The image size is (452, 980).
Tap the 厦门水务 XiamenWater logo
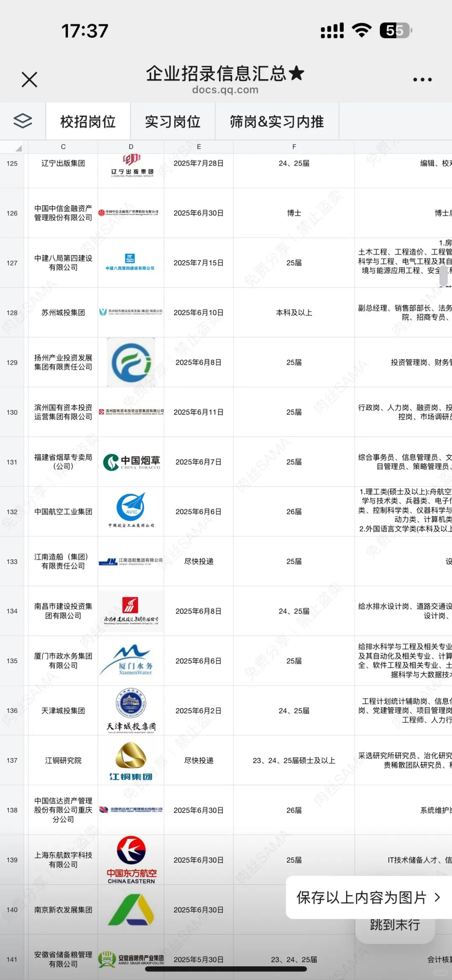pyautogui.click(x=126, y=660)
